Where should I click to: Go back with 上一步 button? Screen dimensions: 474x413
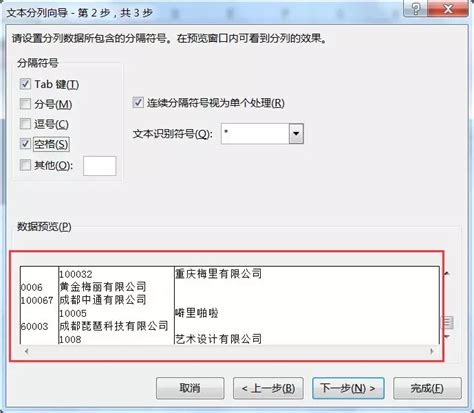[x=268, y=388]
